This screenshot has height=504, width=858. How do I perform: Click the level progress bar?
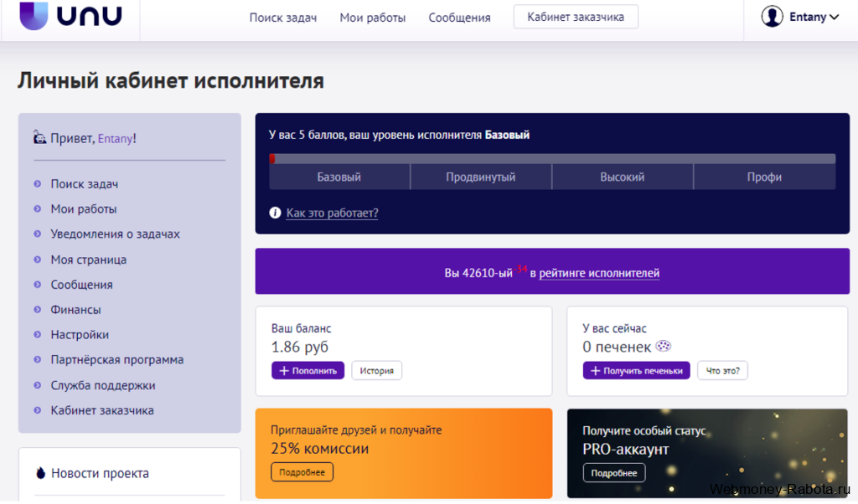coord(552,159)
